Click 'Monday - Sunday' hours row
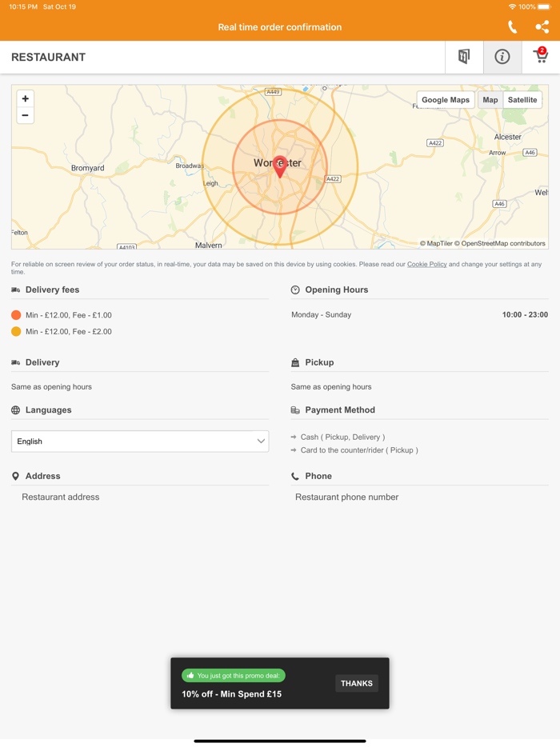This screenshot has height=747, width=560. coord(322,314)
